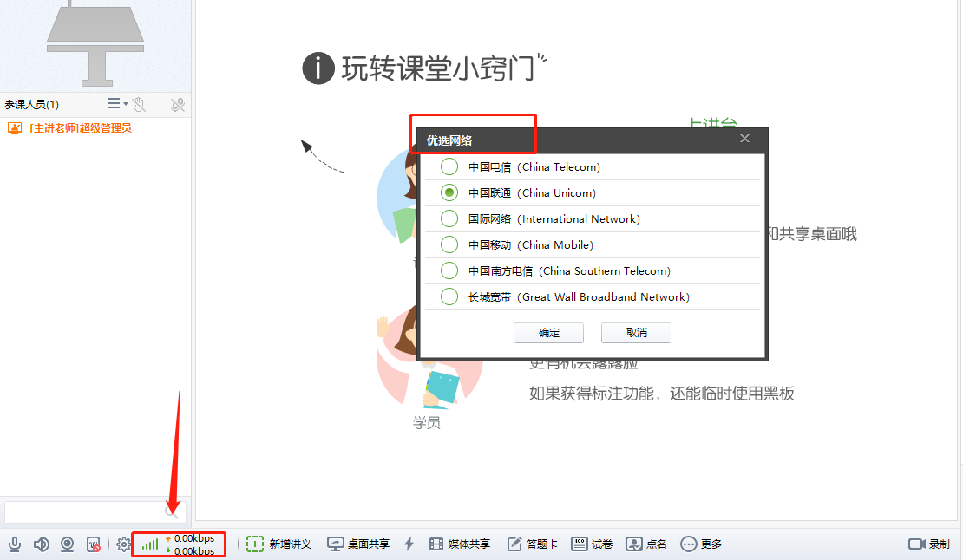Click the lightning bolt icon

pos(409,544)
